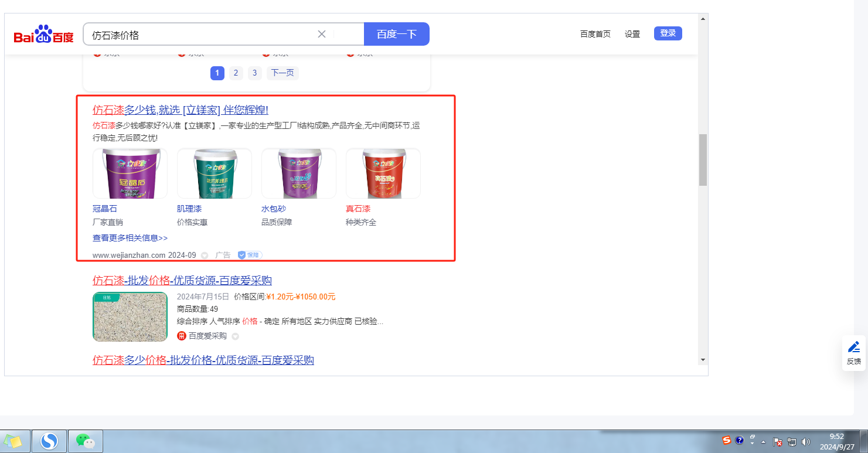The height and width of the screenshot is (453, 868).
Task: Click the page scrollbar up arrow
Action: [703, 19]
